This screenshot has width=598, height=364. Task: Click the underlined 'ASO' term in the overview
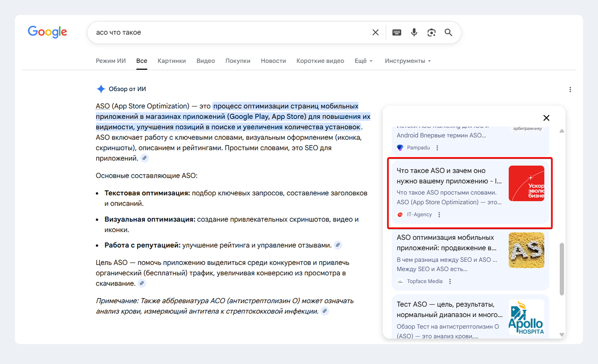103,106
